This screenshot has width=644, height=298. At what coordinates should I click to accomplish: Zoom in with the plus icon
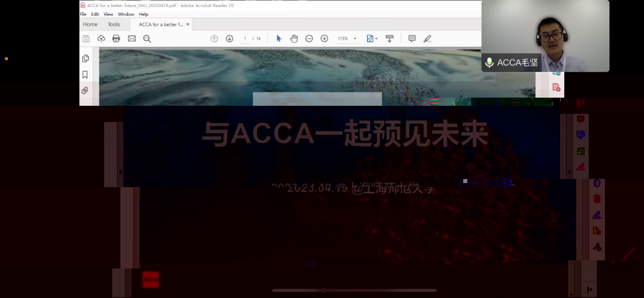coord(325,39)
